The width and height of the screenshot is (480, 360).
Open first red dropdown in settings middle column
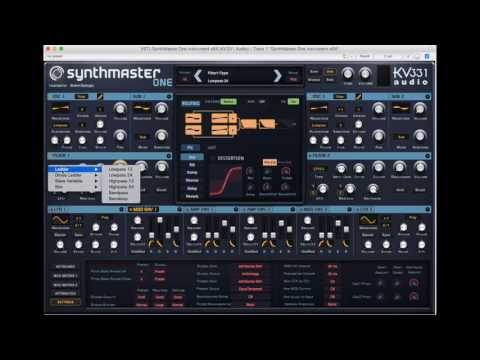coord(250,266)
